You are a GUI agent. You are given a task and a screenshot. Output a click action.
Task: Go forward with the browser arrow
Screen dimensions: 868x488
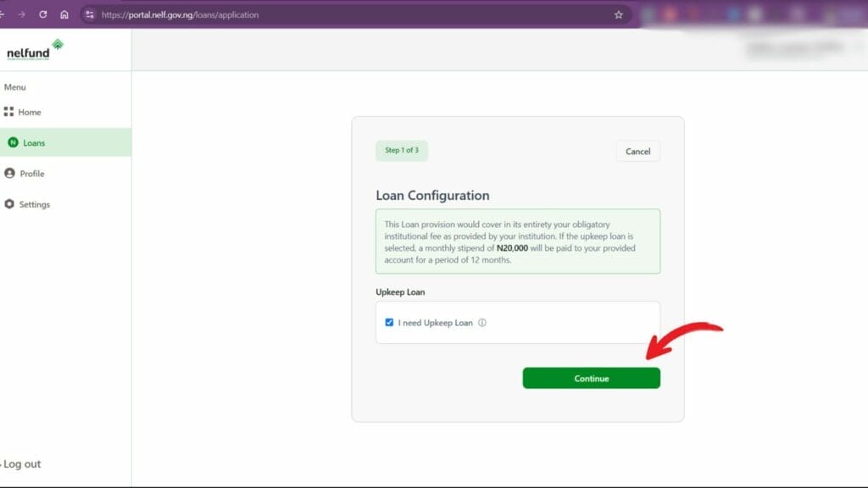(21, 14)
